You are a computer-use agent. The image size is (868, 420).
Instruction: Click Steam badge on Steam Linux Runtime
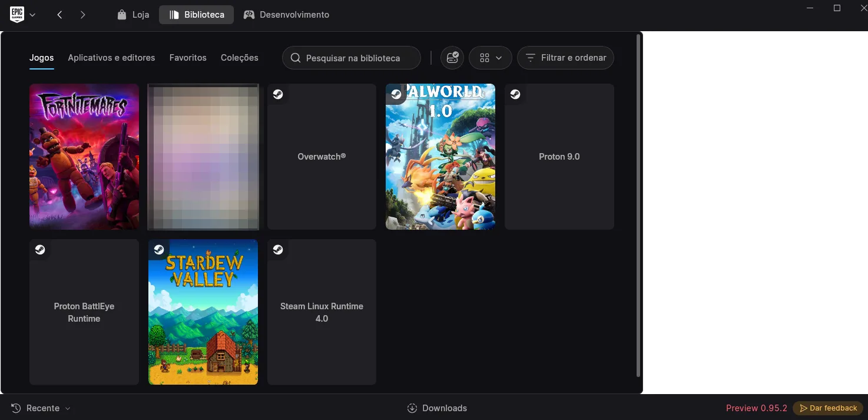pos(278,250)
